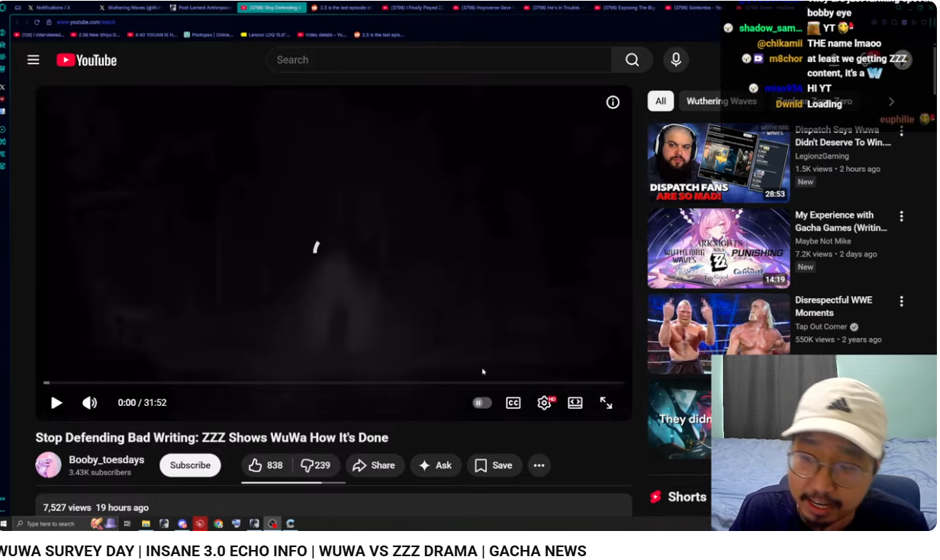Open the YouTube guide hamburger menu
The width and height of the screenshot is (940, 560).
pos(34,60)
